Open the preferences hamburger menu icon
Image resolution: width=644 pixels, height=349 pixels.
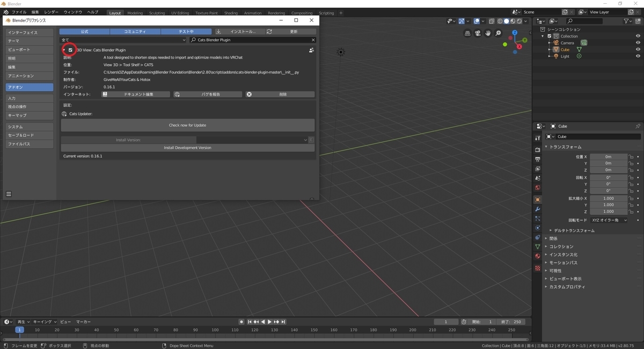9,194
